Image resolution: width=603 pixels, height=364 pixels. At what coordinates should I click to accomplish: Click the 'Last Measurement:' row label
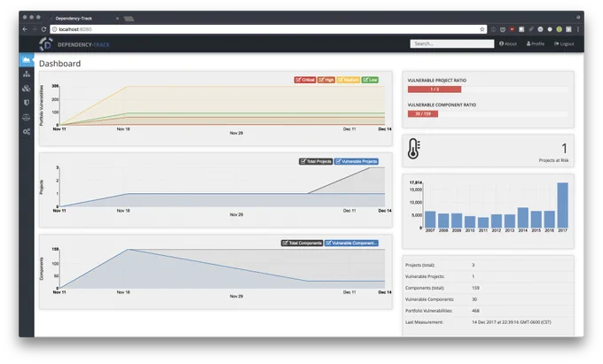(424, 322)
